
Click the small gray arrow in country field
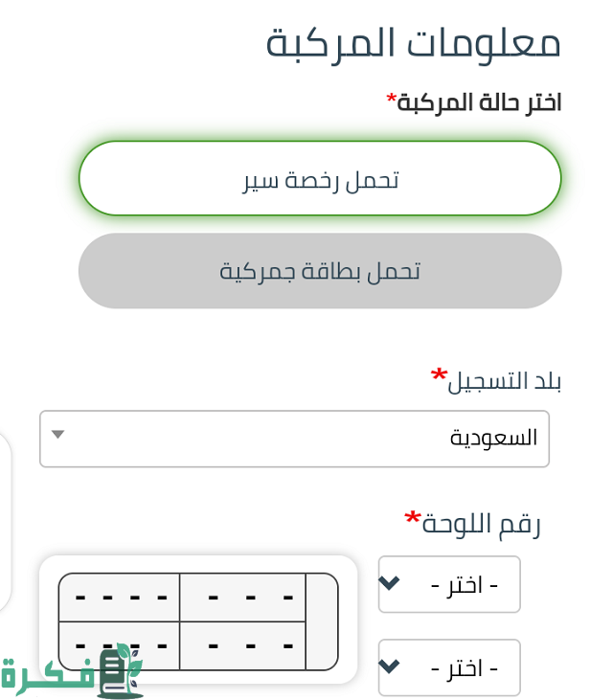[57, 435]
